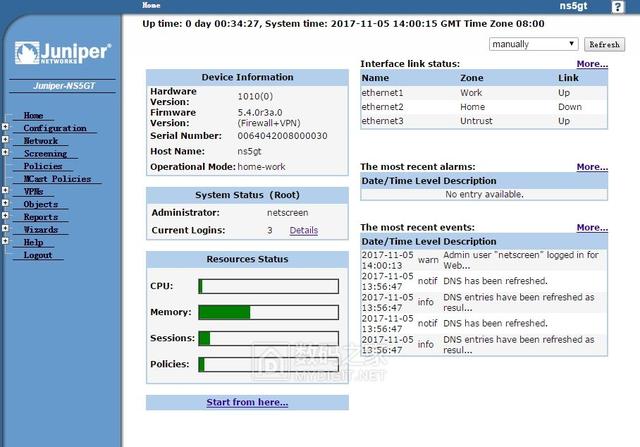Click No entry available alarm row
640x447 pixels.
tap(484, 194)
